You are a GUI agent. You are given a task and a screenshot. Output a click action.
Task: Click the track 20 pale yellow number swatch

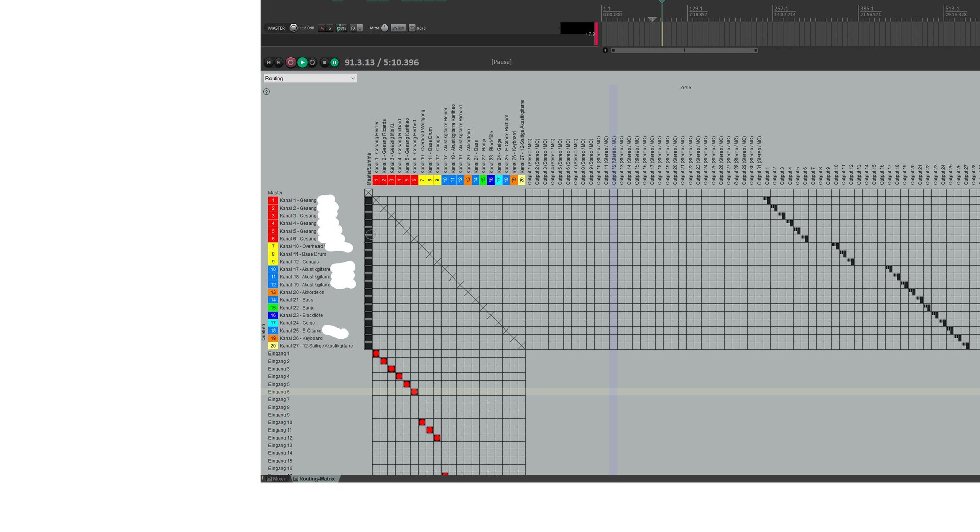pyautogui.click(x=273, y=346)
